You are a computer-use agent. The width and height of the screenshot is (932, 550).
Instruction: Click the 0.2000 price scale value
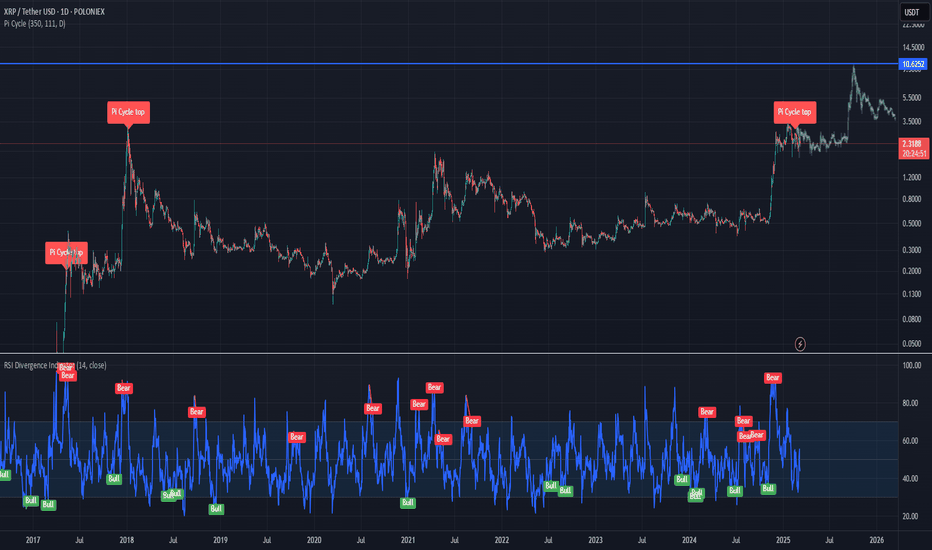coord(913,271)
